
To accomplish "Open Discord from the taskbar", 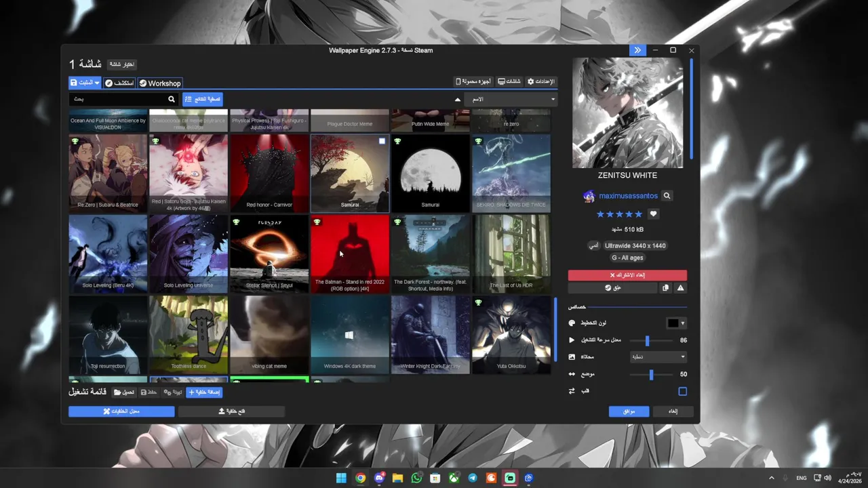I will (x=379, y=479).
